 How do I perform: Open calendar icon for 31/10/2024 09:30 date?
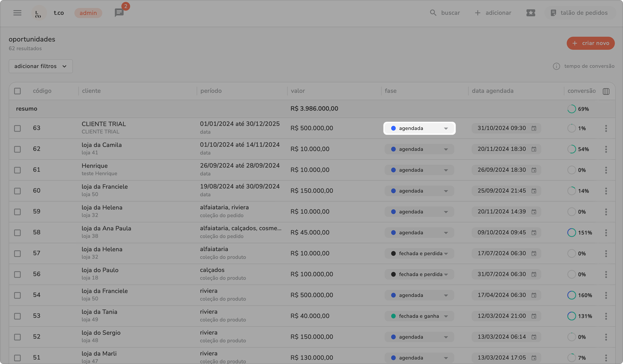[534, 128]
